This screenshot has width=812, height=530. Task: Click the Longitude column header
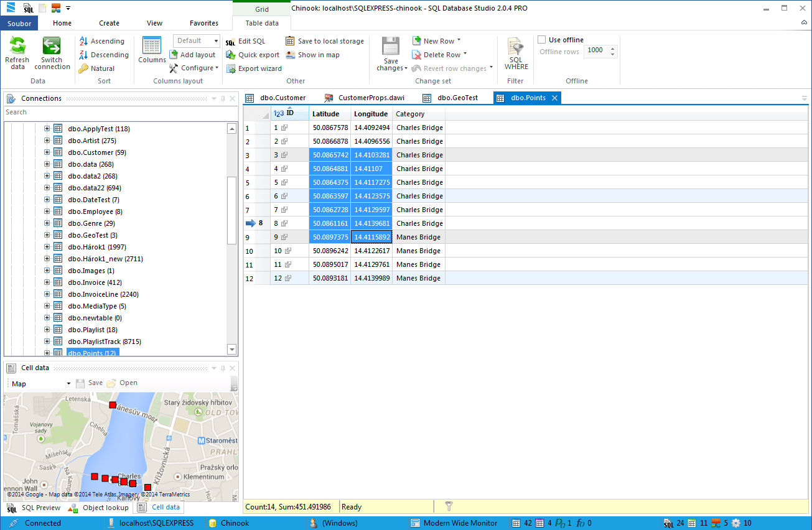371,114
